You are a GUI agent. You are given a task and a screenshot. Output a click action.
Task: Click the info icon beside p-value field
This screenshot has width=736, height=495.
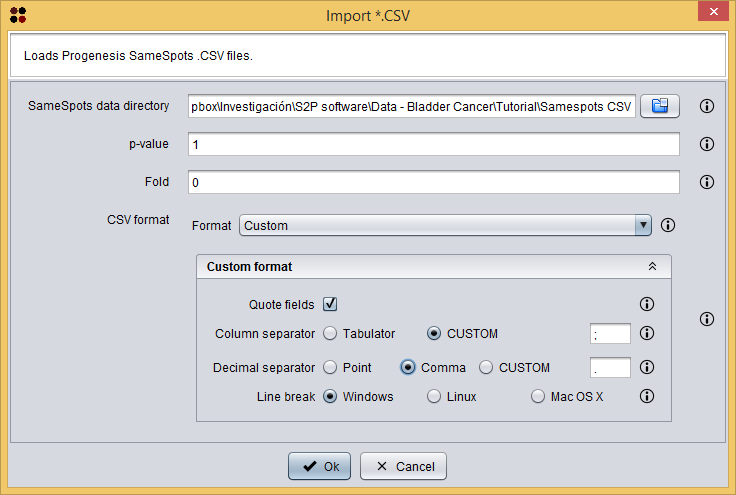(x=706, y=144)
